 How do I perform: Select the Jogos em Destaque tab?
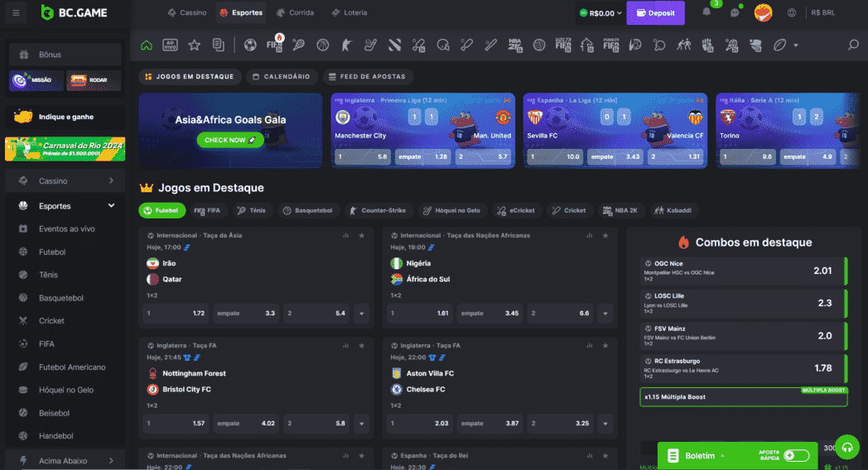point(190,77)
